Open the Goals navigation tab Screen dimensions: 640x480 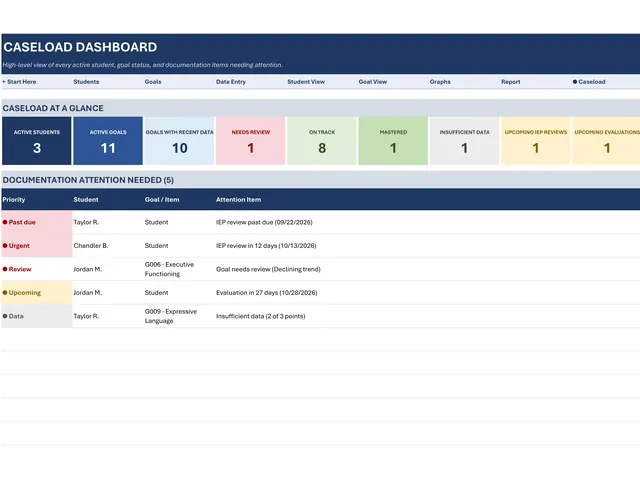pos(153,82)
